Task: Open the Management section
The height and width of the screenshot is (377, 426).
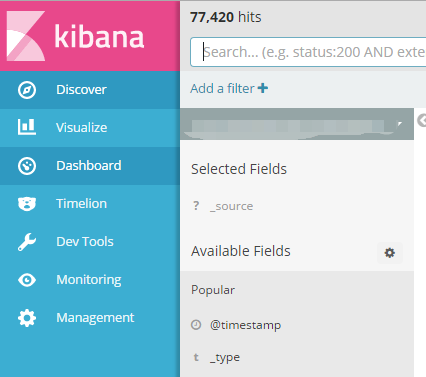Action: [90, 318]
